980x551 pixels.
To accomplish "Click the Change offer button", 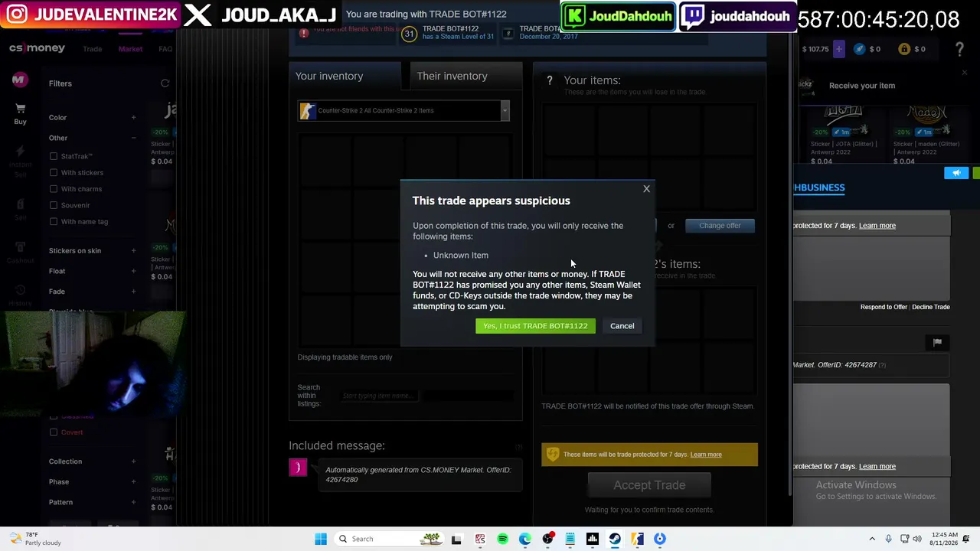I will coord(720,226).
